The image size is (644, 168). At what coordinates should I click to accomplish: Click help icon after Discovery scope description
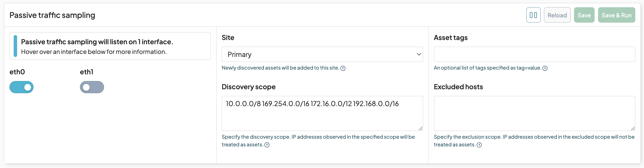pyautogui.click(x=267, y=145)
